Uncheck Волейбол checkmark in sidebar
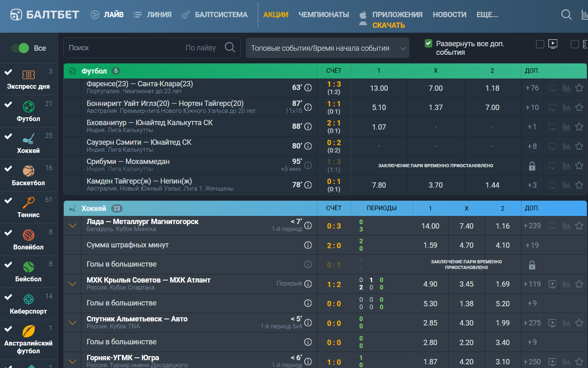The width and height of the screenshot is (588, 368). point(8,233)
